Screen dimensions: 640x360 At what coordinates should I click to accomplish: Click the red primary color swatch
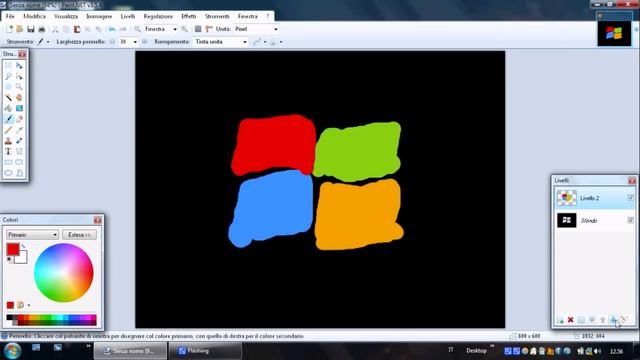13,249
